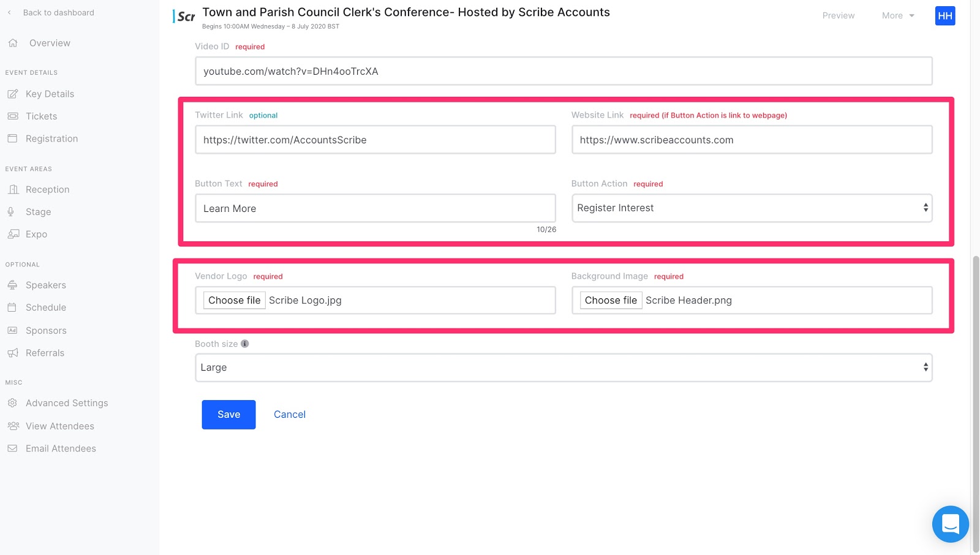The width and height of the screenshot is (980, 555).
Task: Save the booth settings
Action: click(x=228, y=415)
